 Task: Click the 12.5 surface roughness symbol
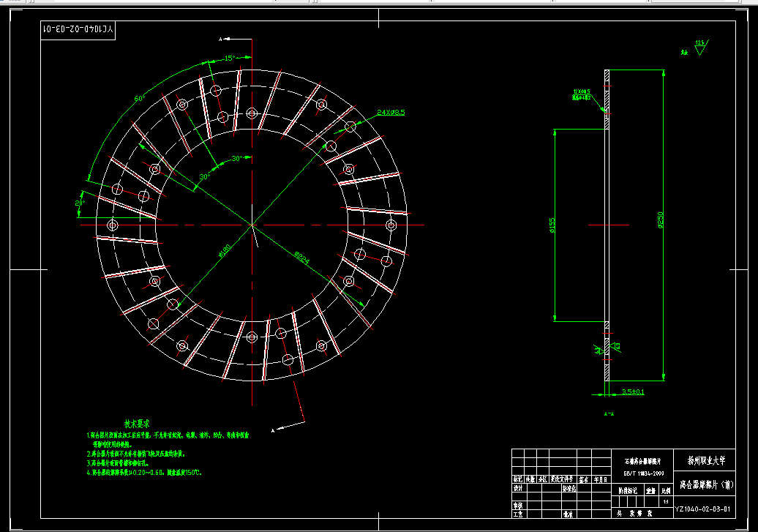coord(700,48)
